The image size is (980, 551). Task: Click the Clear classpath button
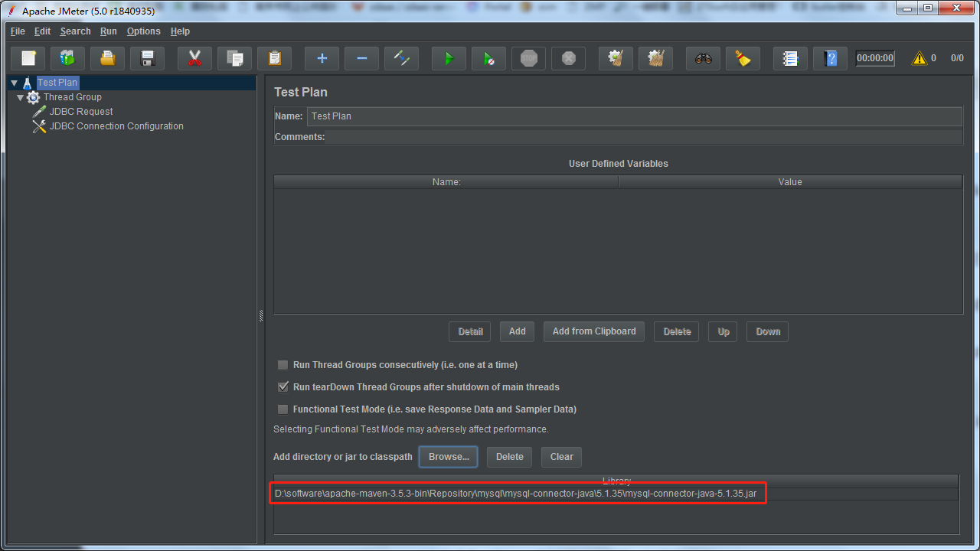[562, 457]
